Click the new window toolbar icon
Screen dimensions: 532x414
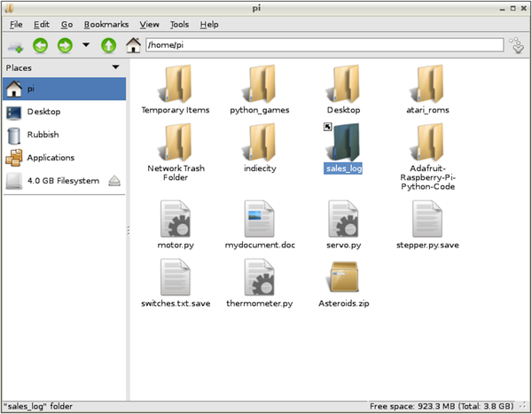[16, 45]
